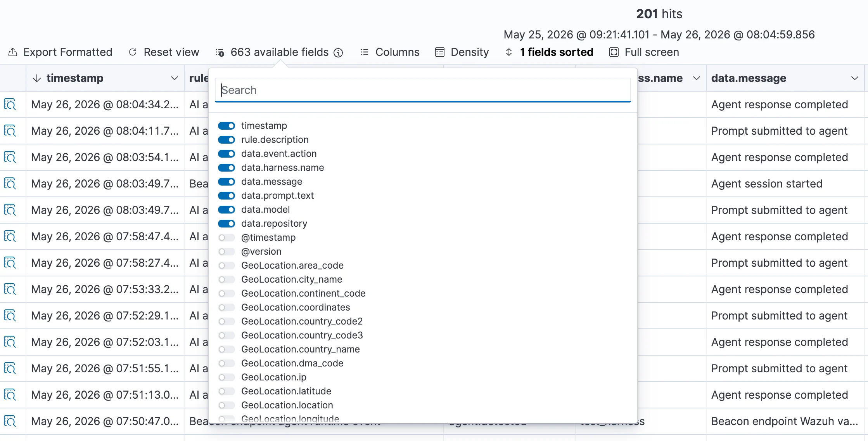Turn off rule.description field

click(x=227, y=140)
